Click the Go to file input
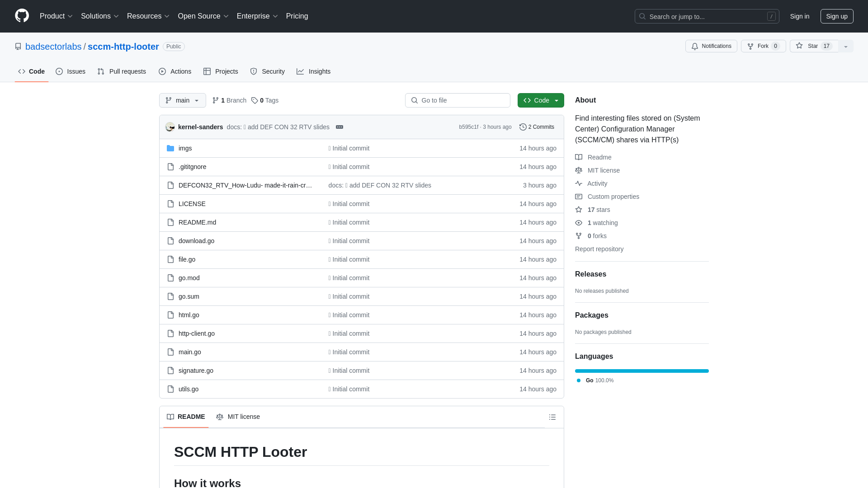Viewport: 868px width, 488px height. tap(458, 100)
